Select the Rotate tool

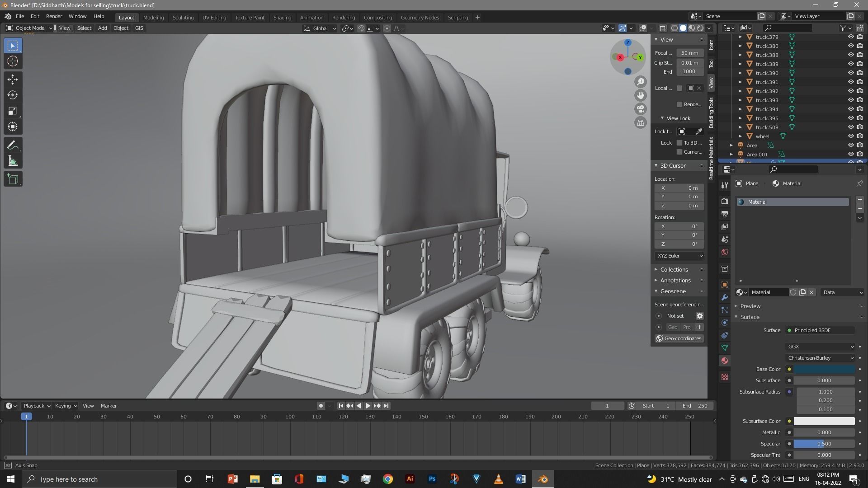pos(13,95)
